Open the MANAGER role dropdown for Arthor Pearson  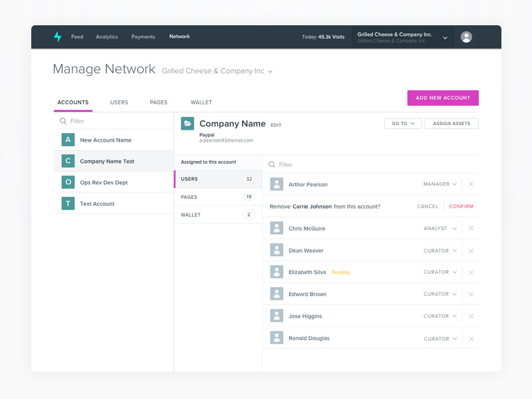pos(438,184)
